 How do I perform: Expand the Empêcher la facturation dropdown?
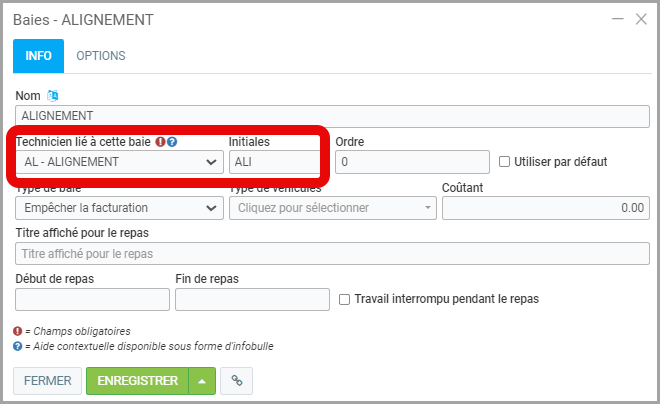click(x=120, y=208)
